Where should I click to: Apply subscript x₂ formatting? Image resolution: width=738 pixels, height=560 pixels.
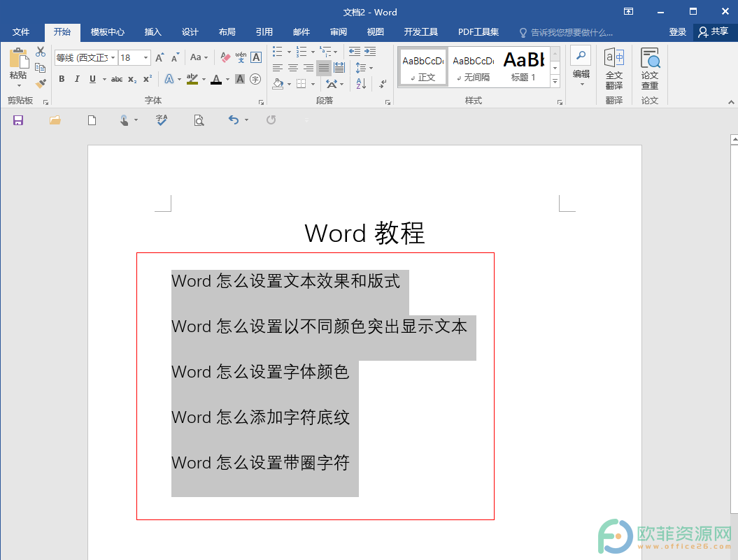coord(132,79)
